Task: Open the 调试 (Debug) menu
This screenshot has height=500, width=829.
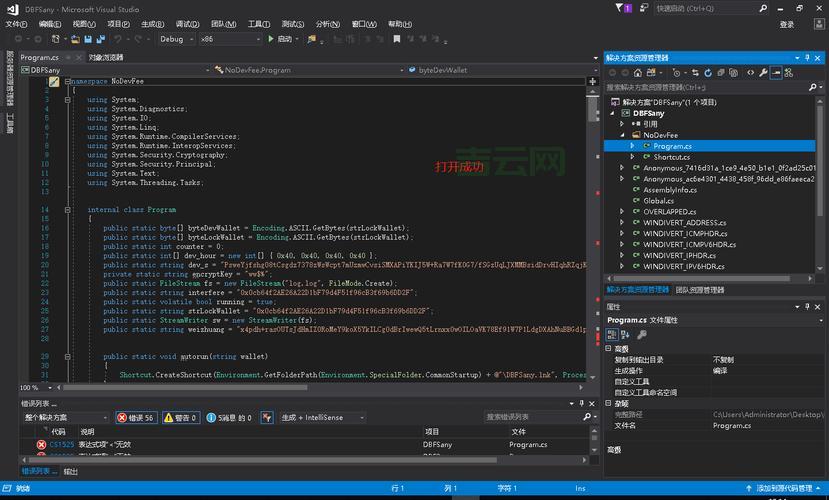Action: click(x=187, y=24)
